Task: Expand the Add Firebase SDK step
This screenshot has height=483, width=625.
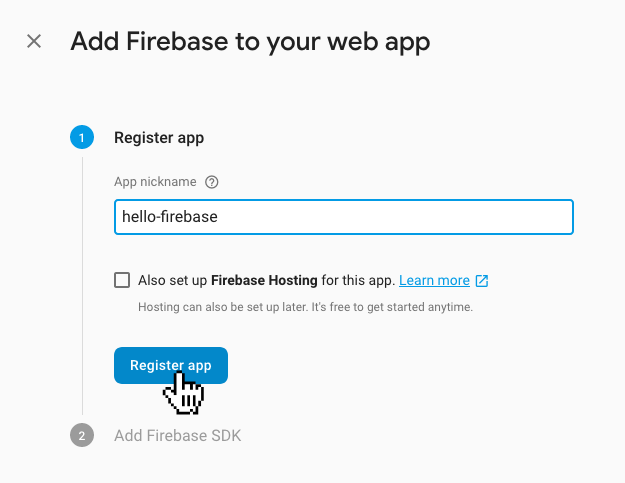Action: (x=177, y=436)
